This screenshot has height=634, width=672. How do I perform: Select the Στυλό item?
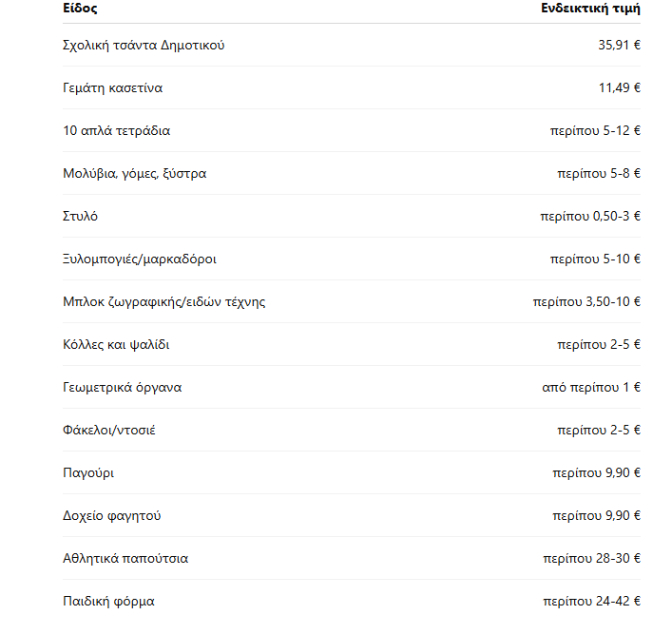click(80, 216)
